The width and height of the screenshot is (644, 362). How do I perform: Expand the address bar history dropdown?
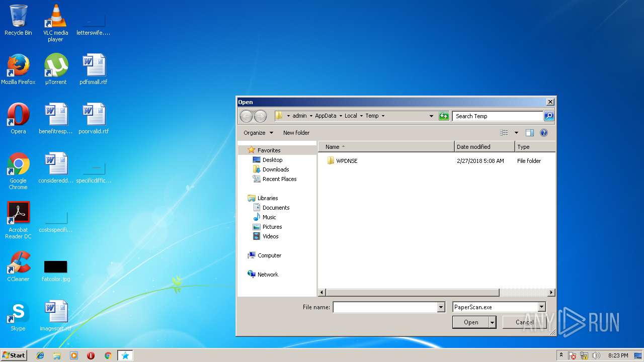[431, 116]
